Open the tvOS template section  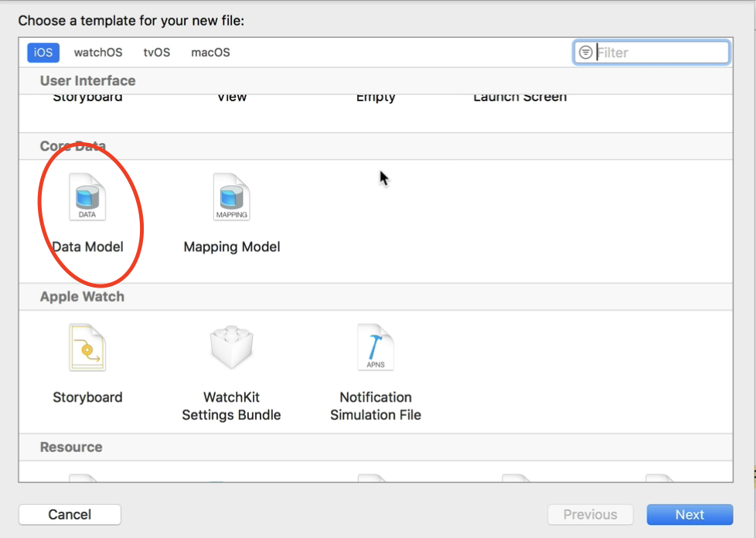click(157, 52)
